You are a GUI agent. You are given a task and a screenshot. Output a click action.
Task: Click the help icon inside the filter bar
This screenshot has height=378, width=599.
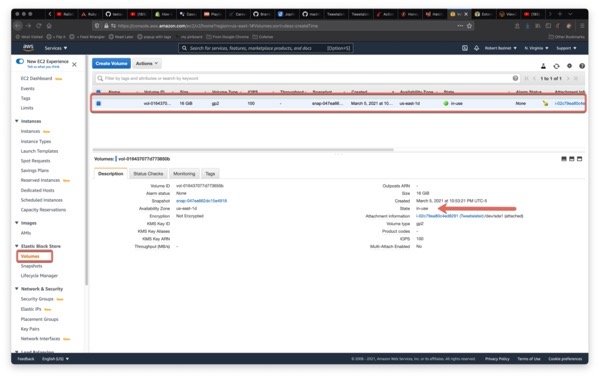(x=515, y=78)
